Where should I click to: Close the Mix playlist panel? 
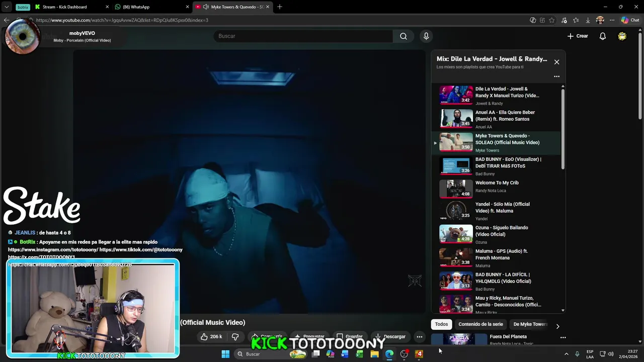coord(556,62)
